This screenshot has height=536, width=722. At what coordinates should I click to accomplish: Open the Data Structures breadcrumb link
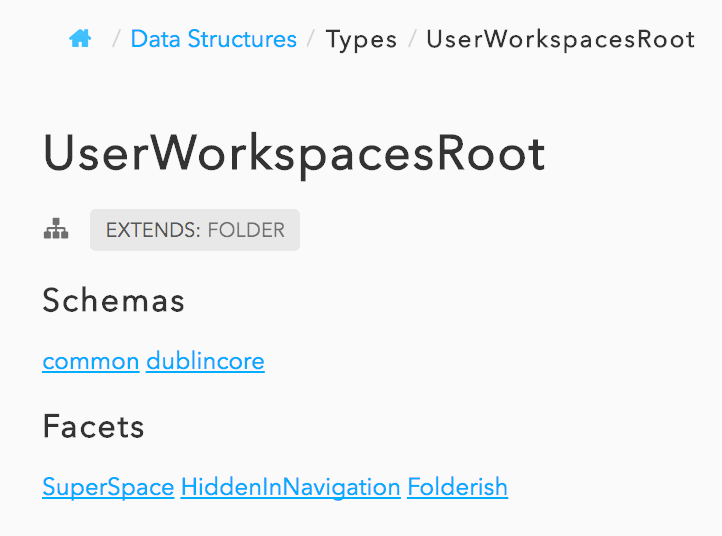(x=213, y=39)
